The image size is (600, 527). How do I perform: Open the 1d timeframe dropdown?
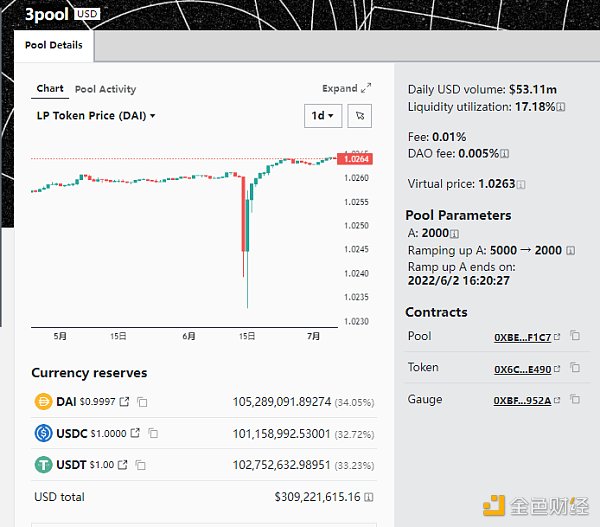tap(323, 116)
